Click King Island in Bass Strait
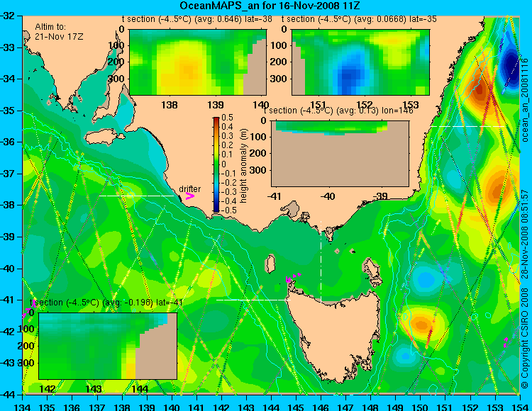Image resolution: width=532 pixels, height=411 pixels. coord(270,264)
